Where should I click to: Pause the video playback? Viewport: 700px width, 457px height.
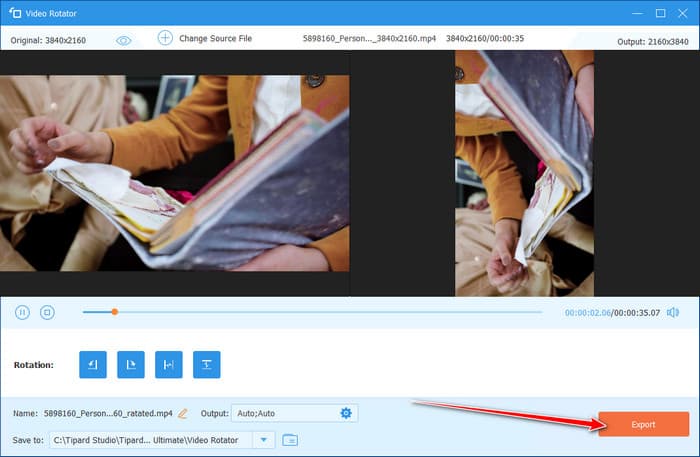(22, 312)
